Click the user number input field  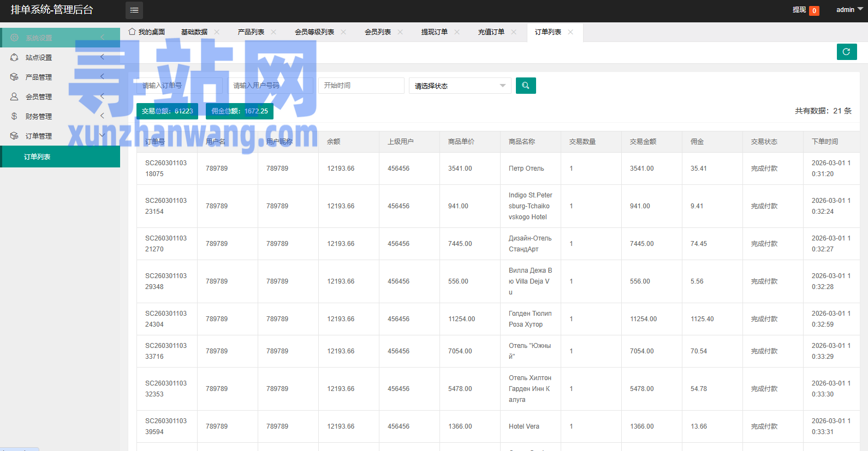270,86
